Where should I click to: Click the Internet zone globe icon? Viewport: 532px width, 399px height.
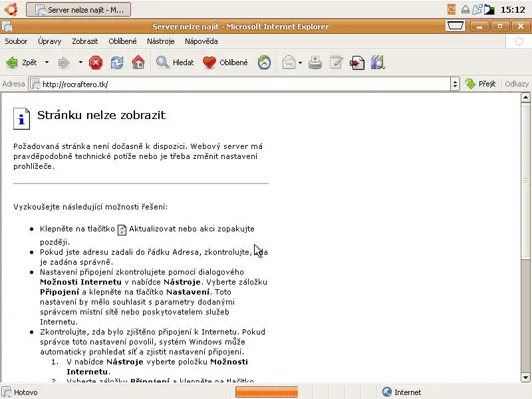[x=387, y=392]
